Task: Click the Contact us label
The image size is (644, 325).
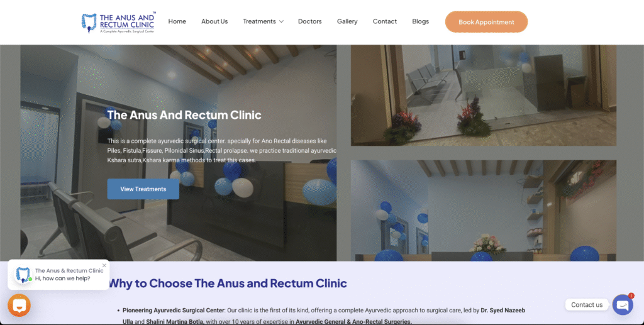Action: point(587,304)
